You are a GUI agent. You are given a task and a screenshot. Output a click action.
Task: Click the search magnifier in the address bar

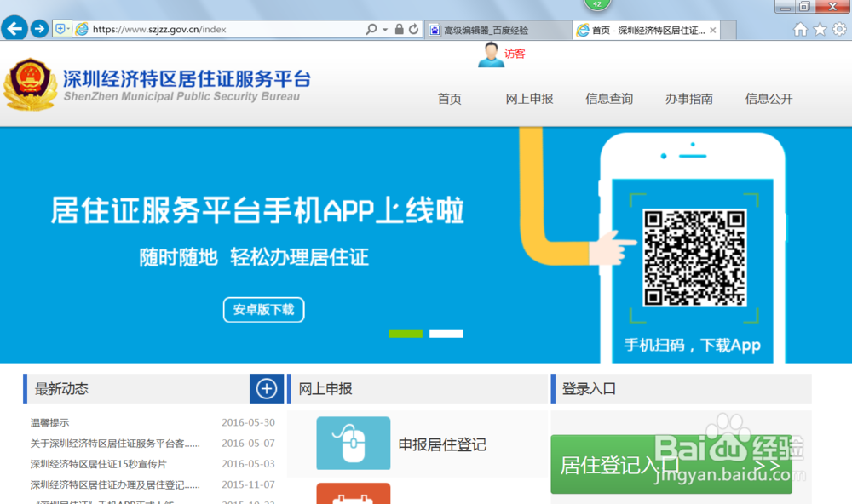371,29
